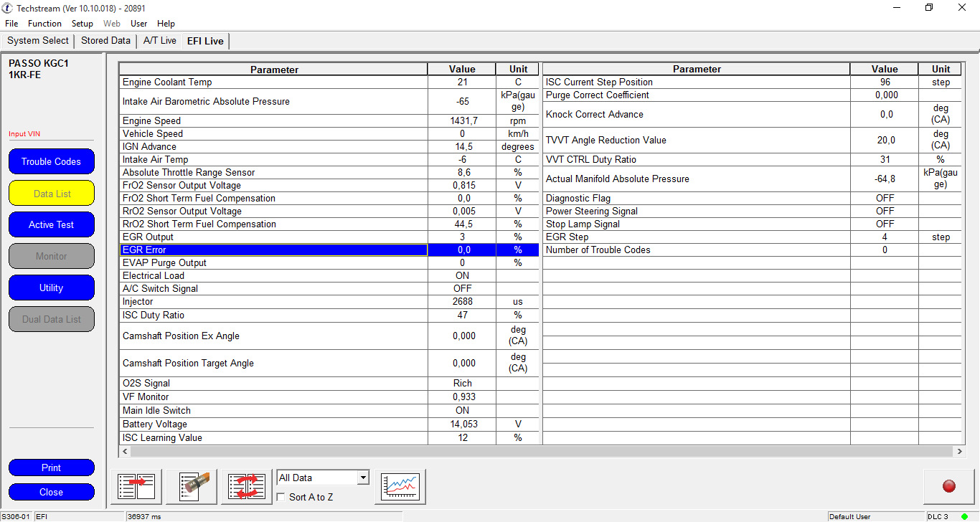Switch to the Stored Data tab

[105, 41]
